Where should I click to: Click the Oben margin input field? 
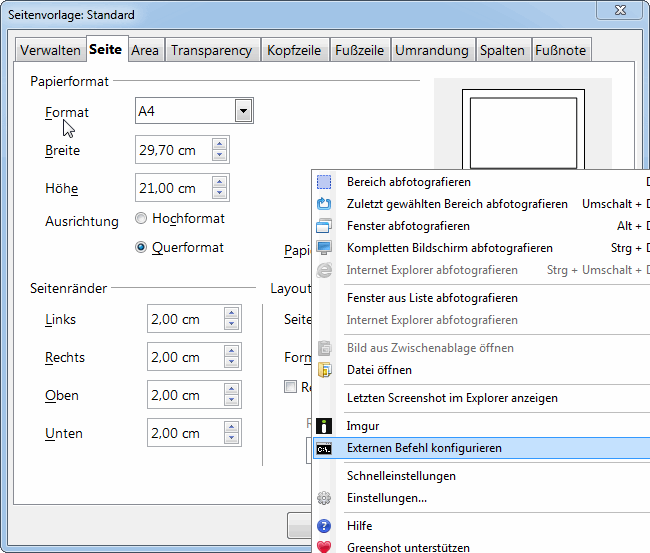(x=186, y=395)
